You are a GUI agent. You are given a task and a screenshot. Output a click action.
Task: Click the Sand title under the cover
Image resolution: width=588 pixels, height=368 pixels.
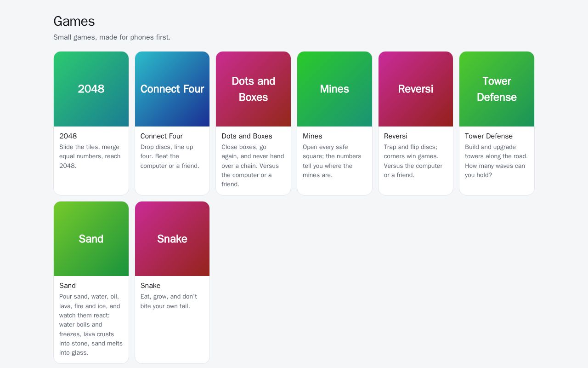click(x=68, y=286)
